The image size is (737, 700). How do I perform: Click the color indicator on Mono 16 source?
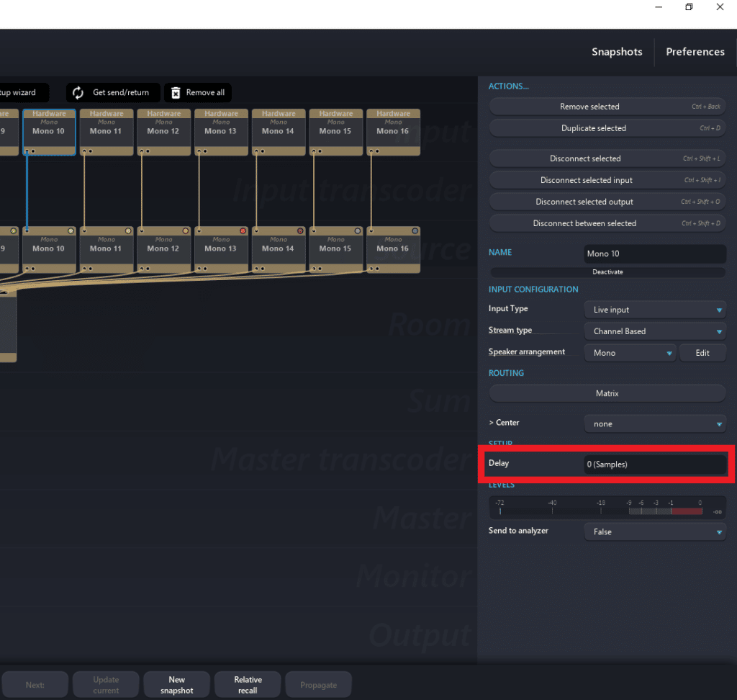click(x=415, y=231)
